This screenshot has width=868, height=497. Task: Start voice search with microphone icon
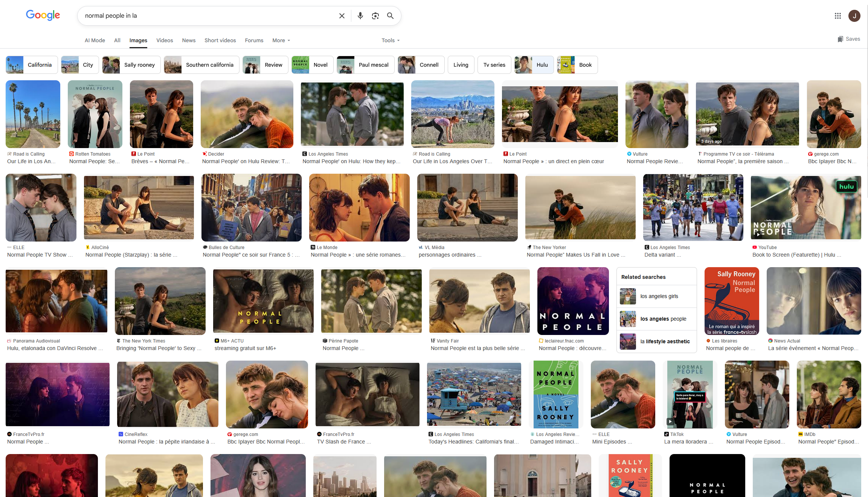pyautogui.click(x=360, y=16)
